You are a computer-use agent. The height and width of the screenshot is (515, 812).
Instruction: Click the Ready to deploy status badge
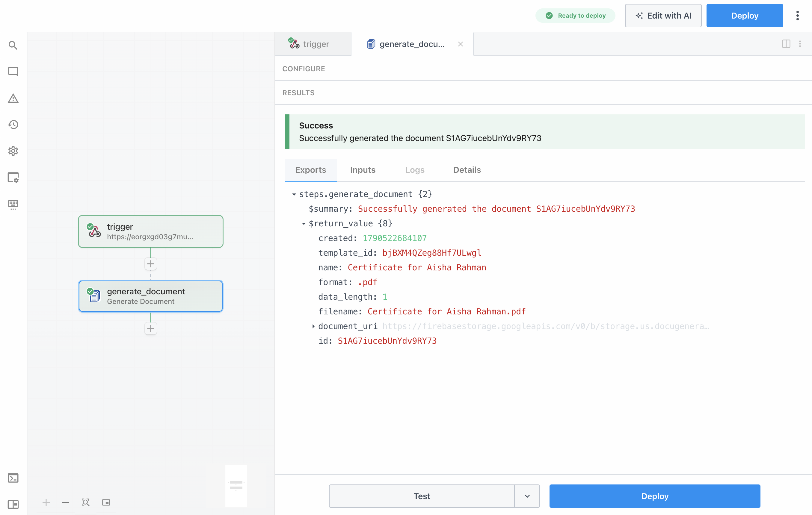click(575, 16)
